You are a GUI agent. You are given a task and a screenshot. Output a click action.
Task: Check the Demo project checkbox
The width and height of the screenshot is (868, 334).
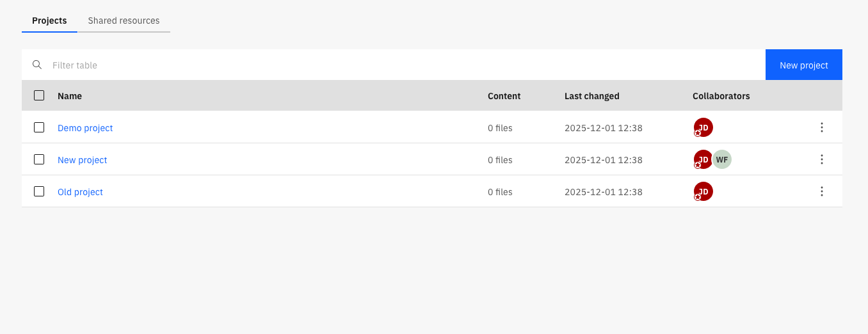pyautogui.click(x=39, y=127)
